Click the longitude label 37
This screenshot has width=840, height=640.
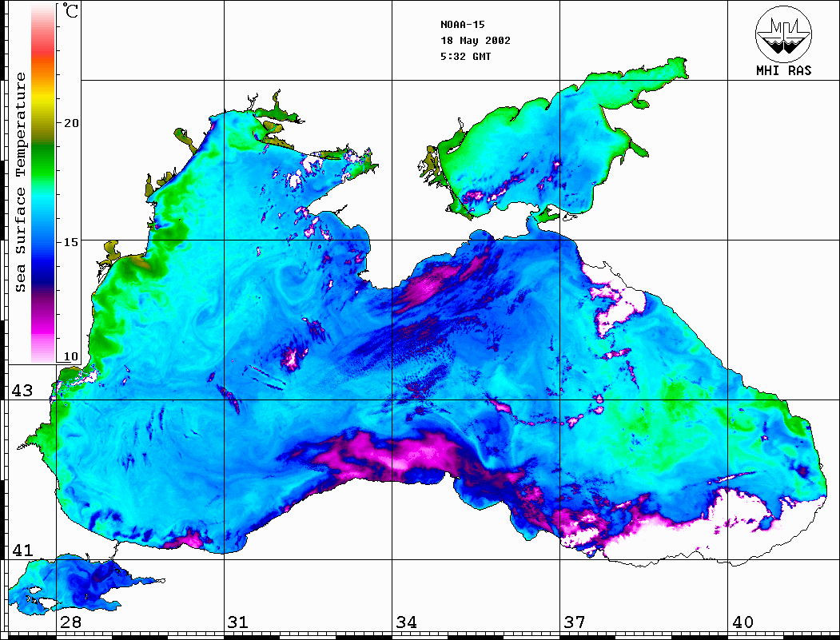click(x=575, y=622)
